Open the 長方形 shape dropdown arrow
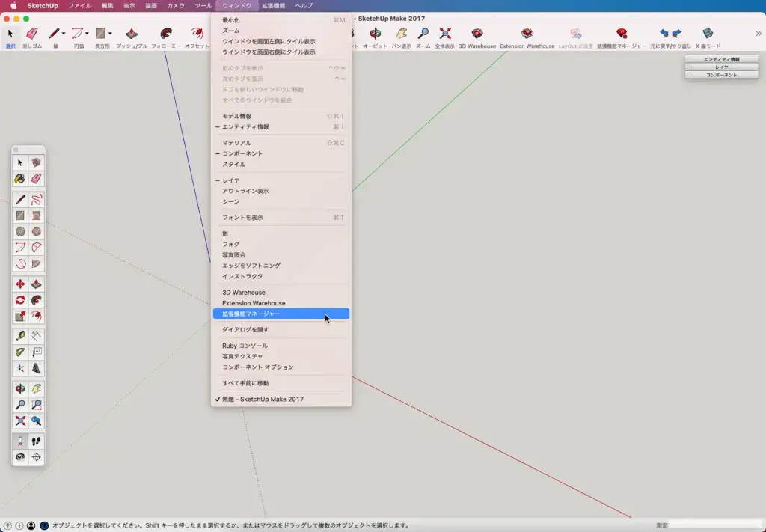766x532 pixels. [x=110, y=34]
